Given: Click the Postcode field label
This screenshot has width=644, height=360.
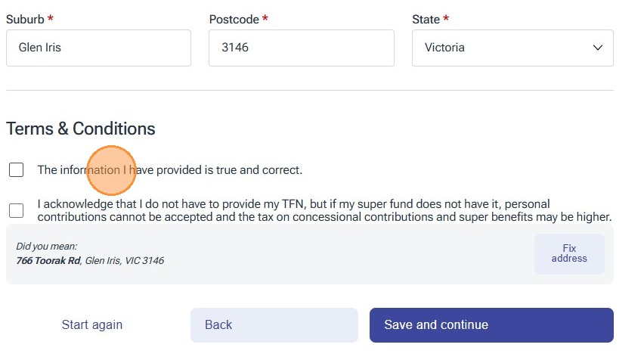Looking at the screenshot, I should (x=234, y=18).
